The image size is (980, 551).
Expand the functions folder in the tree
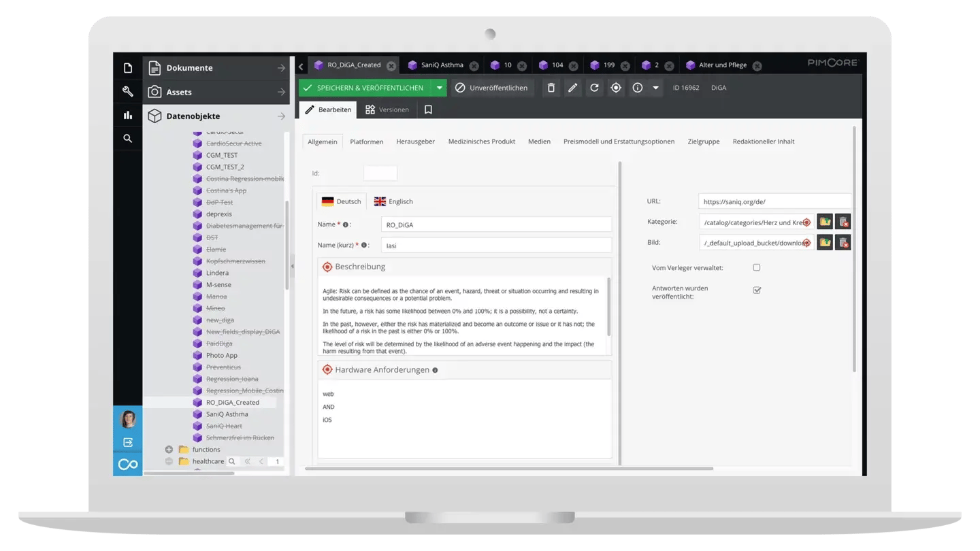[168, 449]
